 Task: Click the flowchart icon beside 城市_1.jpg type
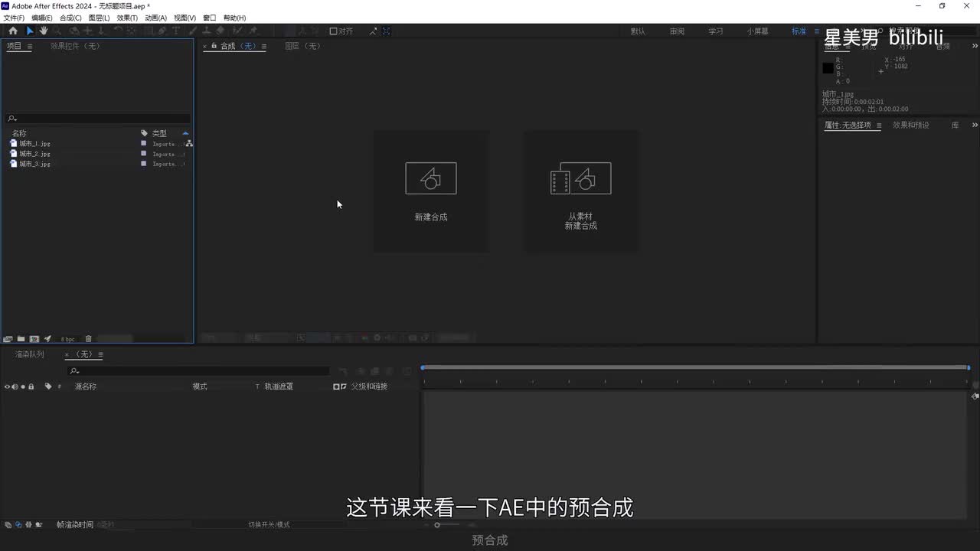coord(188,143)
